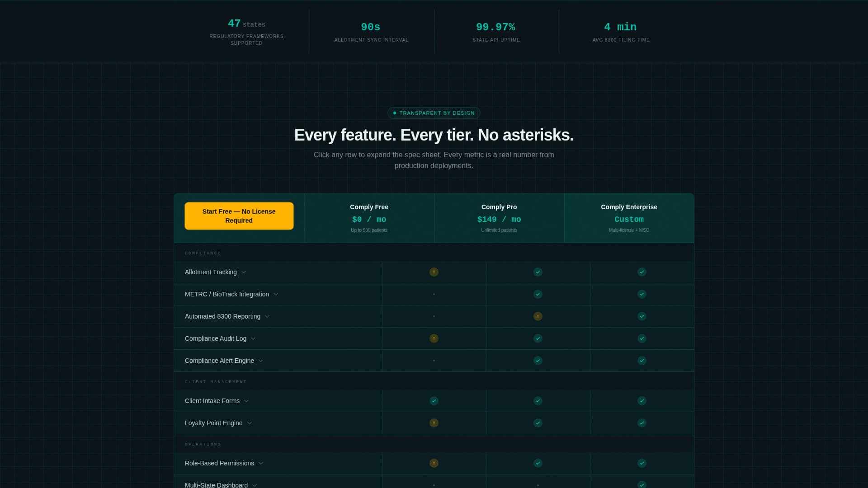This screenshot has height=488, width=868.
Task: Expand the Allotment Tracking row chevron
Action: (244, 272)
